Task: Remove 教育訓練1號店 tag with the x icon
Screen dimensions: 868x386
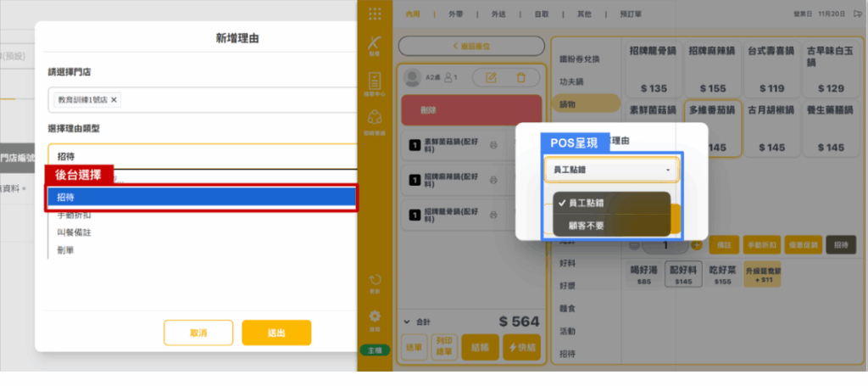Action: (x=114, y=100)
